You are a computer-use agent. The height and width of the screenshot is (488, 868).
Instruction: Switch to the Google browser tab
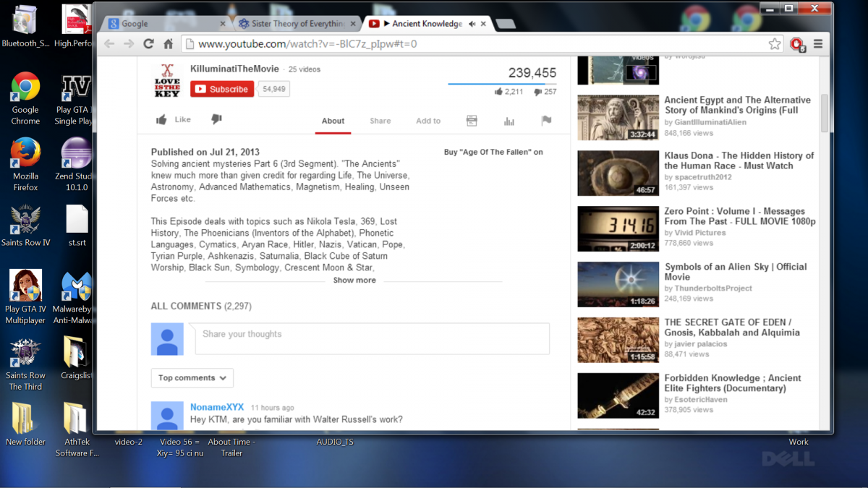click(163, 24)
